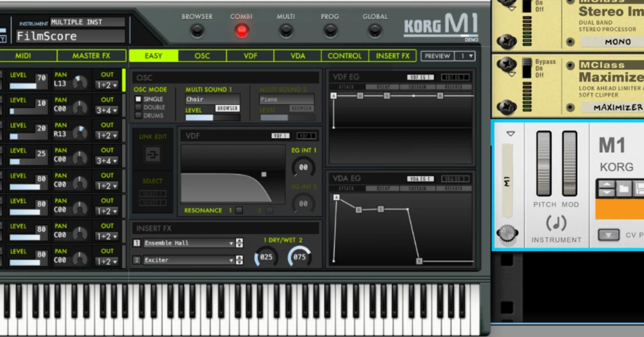Open OUT dropdown in level 70 row
The image size is (644, 337).
107,85
